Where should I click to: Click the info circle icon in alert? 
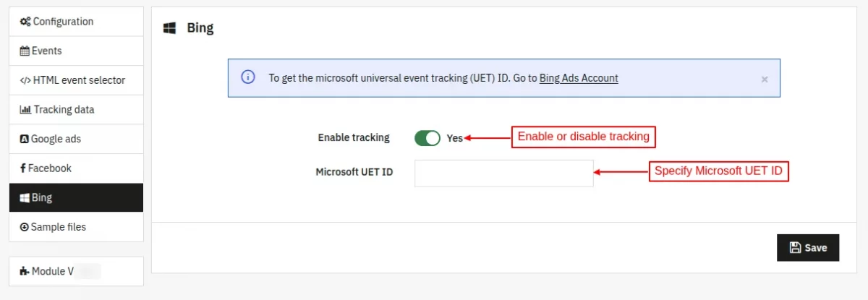tap(248, 77)
